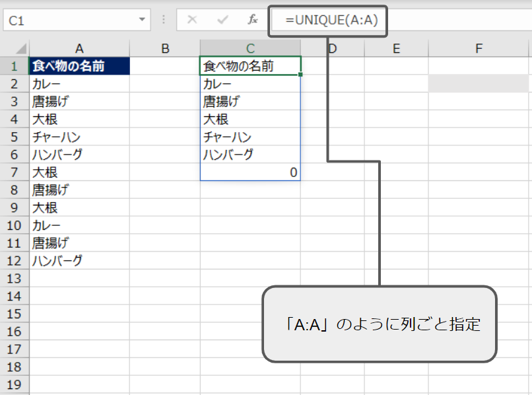Click cell A2 containing カレー
The width and height of the screenshot is (532, 395).
coord(79,83)
